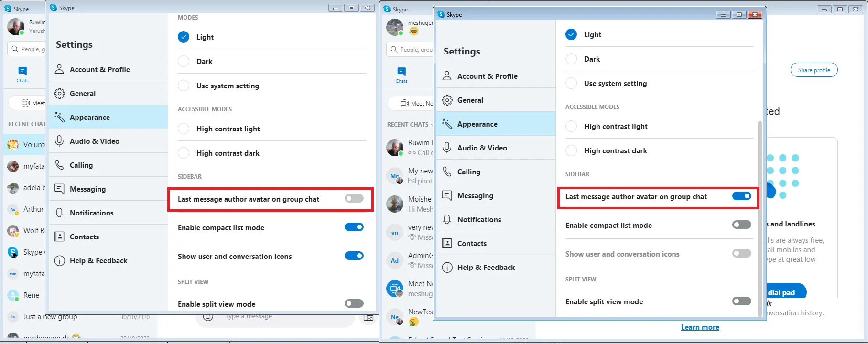Select High contrast dark in right window

click(571, 150)
